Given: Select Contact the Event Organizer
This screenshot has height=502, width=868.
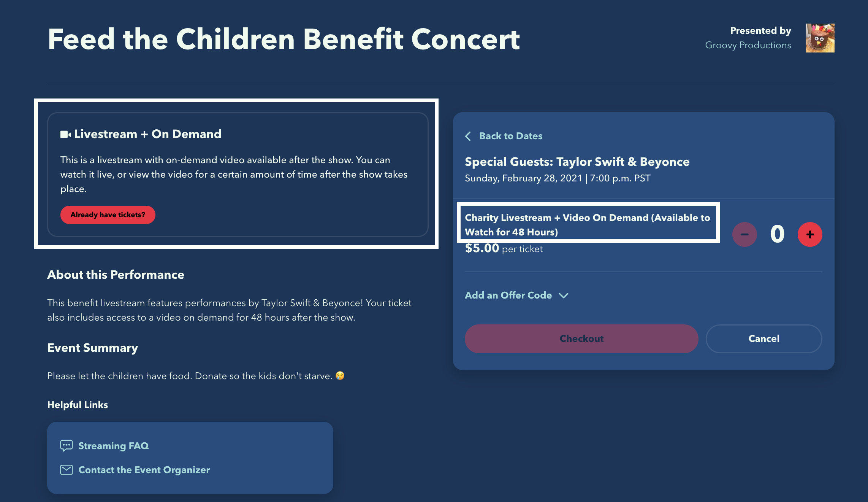Looking at the screenshot, I should (x=144, y=470).
